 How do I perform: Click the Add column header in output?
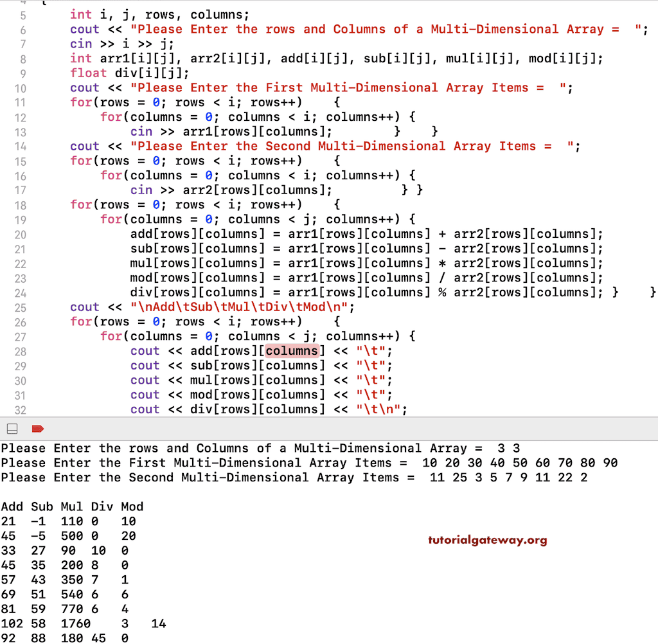(x=12, y=506)
